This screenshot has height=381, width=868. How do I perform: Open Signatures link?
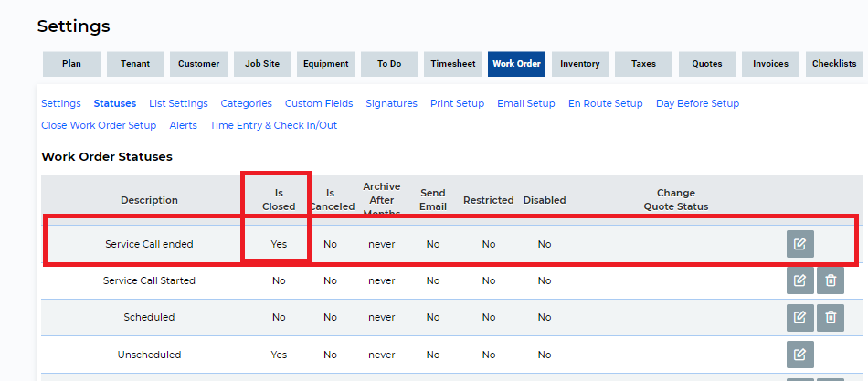coord(391,103)
